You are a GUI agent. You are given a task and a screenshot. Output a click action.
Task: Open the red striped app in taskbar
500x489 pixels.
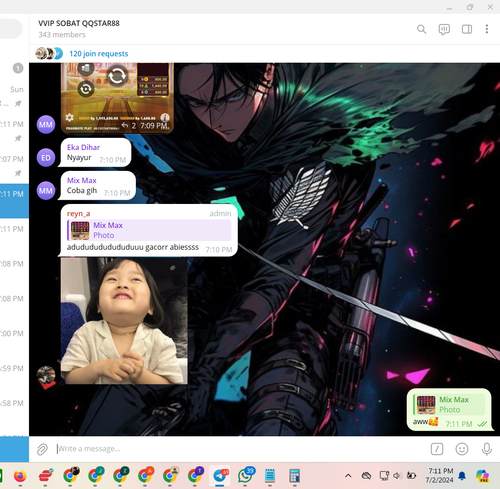[x=46, y=476]
